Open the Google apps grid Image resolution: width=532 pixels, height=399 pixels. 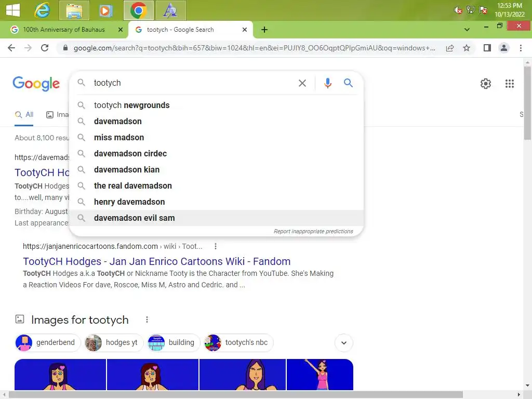point(509,84)
